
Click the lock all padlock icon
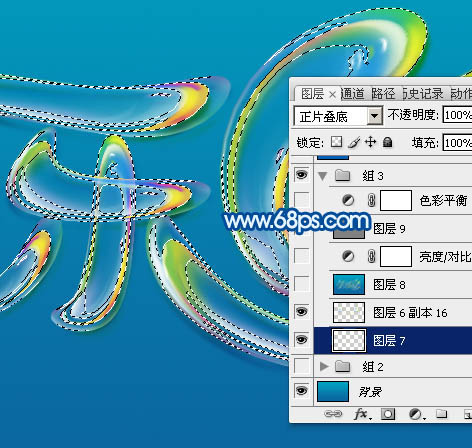pos(387,142)
